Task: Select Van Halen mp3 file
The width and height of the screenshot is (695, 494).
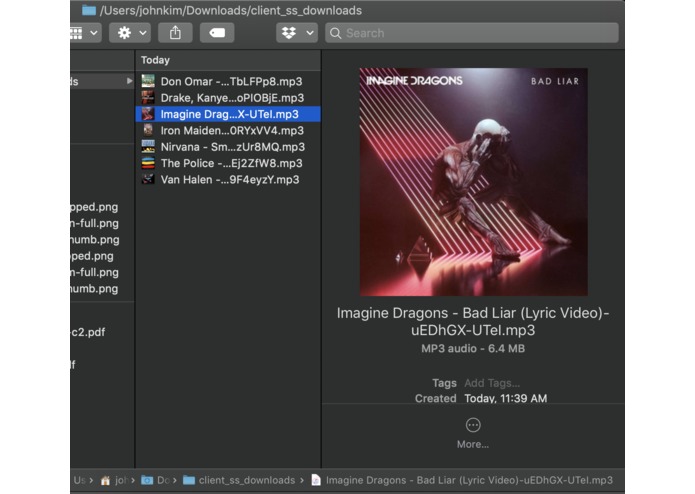Action: click(228, 180)
